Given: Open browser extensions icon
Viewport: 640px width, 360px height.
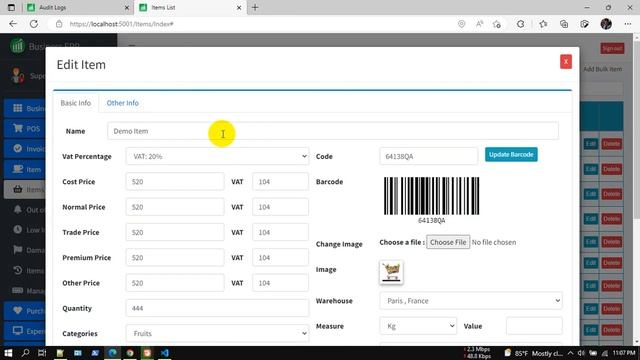Looking at the screenshot, I should coord(520,24).
